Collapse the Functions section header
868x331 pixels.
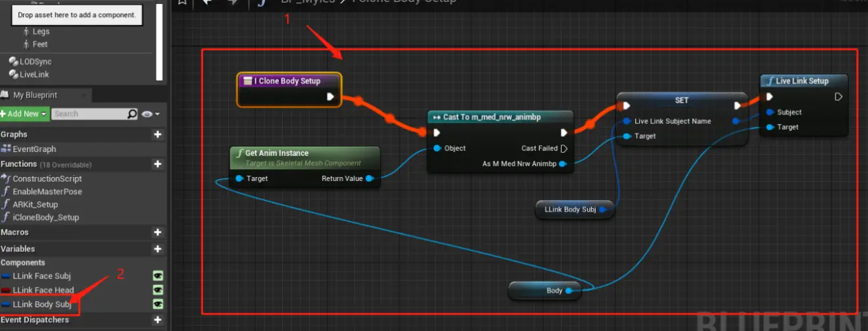point(18,164)
